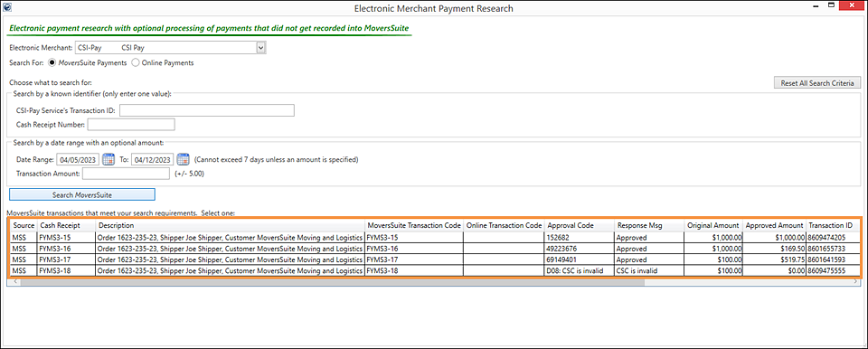Sort by the Approval Code column header
The height and width of the screenshot is (349, 868).
coord(580,225)
